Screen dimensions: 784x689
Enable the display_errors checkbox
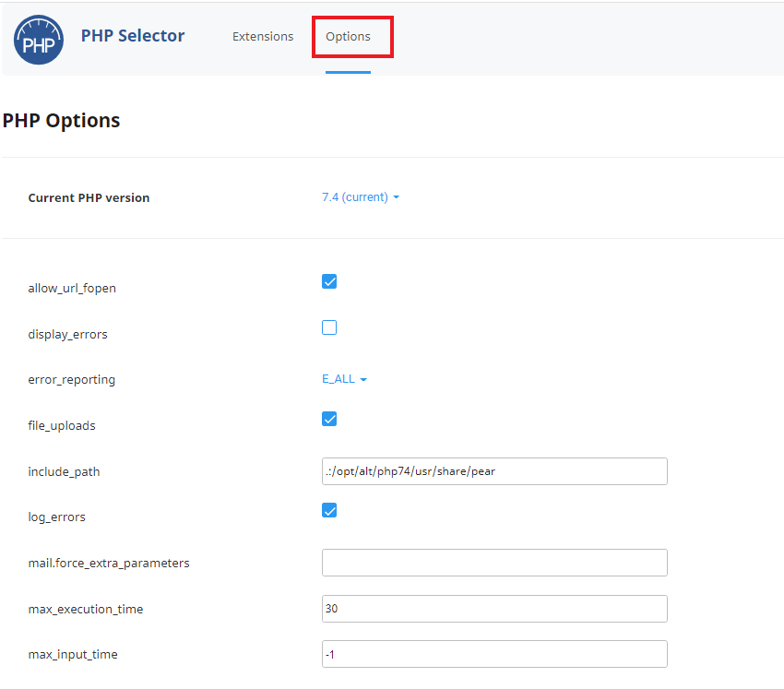pos(329,327)
